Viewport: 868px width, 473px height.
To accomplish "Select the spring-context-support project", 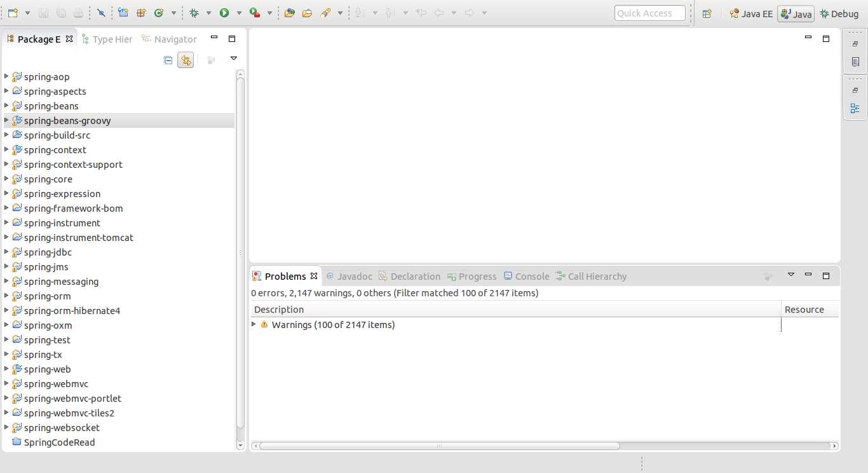I will click(73, 164).
